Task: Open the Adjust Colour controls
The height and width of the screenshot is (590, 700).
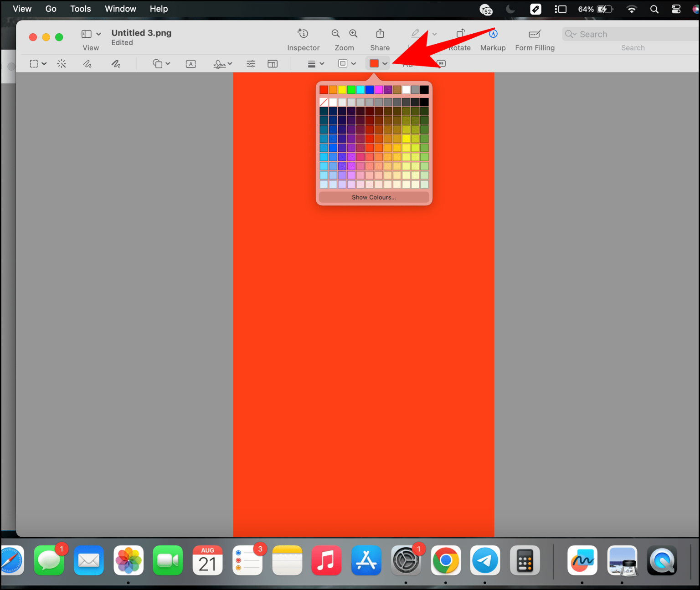Action: tap(250, 63)
